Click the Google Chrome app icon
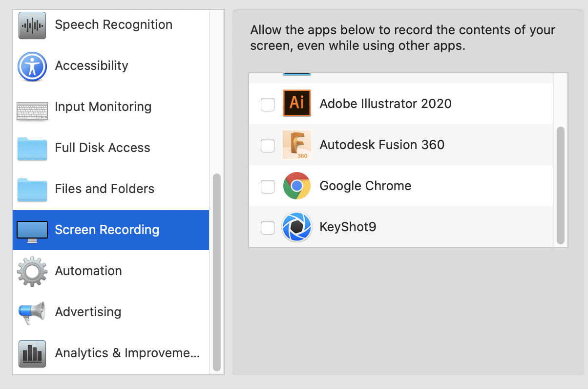The image size is (588, 389). point(297,186)
